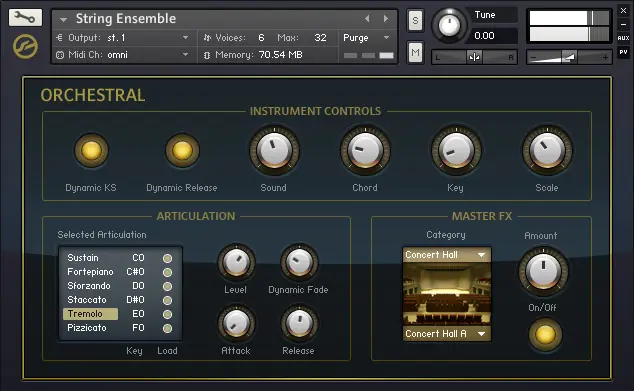Select the Tremolo articulation
The image size is (634, 391).
[91, 314]
